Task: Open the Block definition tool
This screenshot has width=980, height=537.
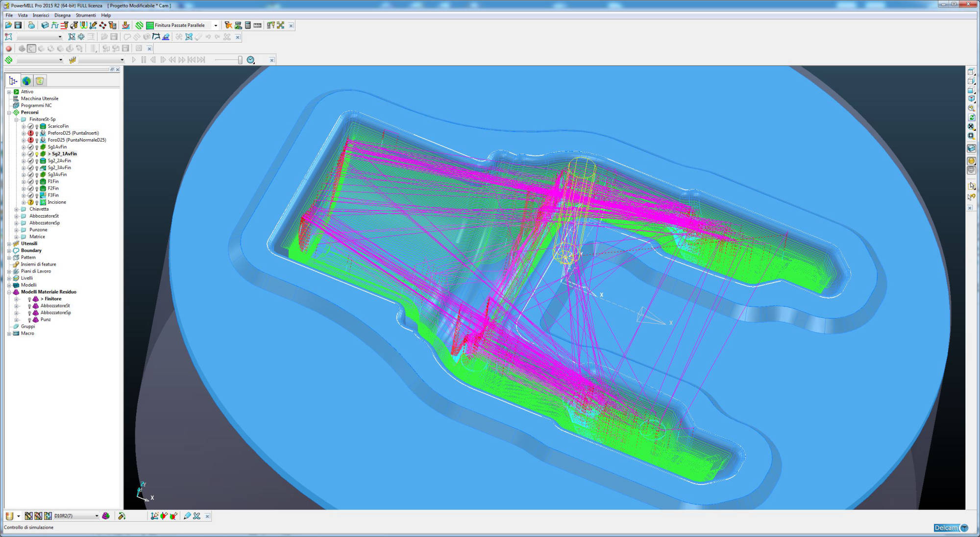Action: point(45,25)
